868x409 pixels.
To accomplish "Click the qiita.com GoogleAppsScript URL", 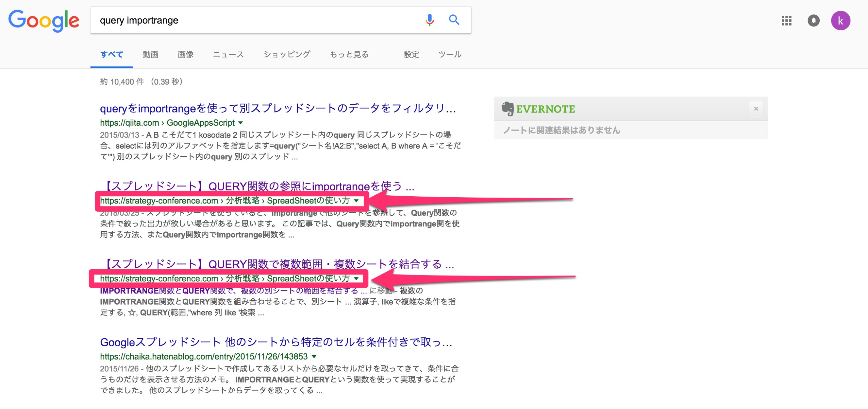I will pos(167,123).
